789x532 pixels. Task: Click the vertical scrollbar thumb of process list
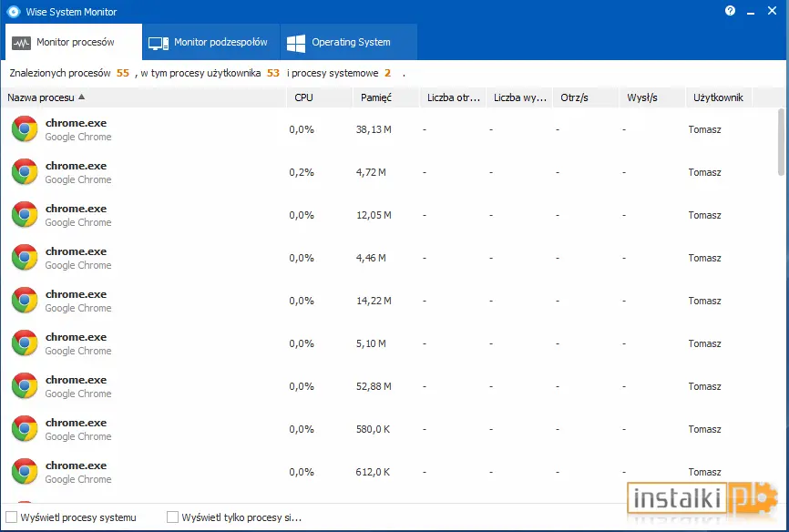(781, 142)
